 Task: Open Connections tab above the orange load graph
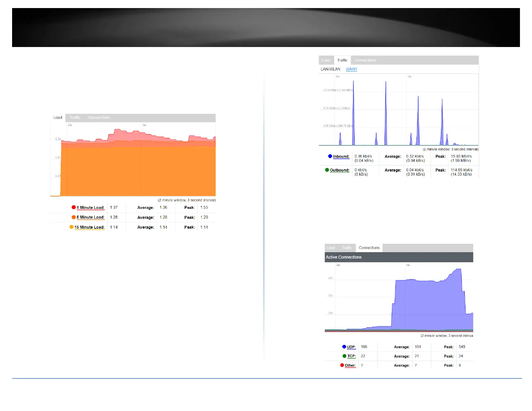(99, 118)
